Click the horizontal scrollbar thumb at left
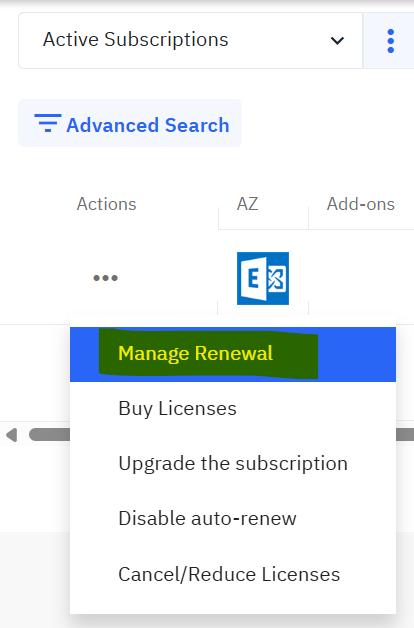 point(50,435)
